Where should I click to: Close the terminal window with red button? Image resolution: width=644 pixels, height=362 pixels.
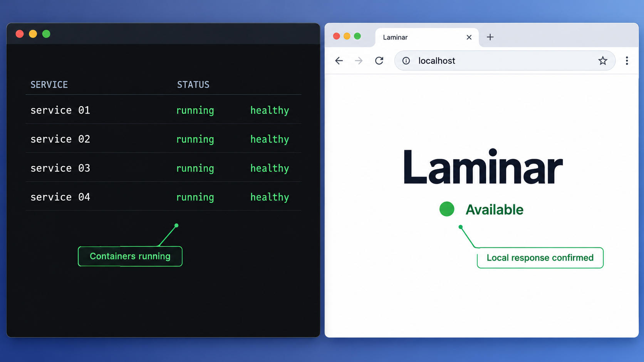point(20,34)
